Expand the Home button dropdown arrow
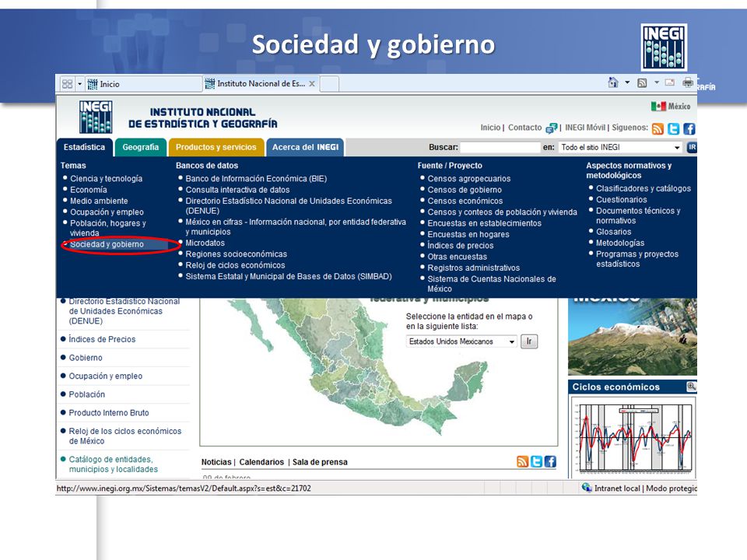This screenshot has width=747, height=560. [x=627, y=82]
